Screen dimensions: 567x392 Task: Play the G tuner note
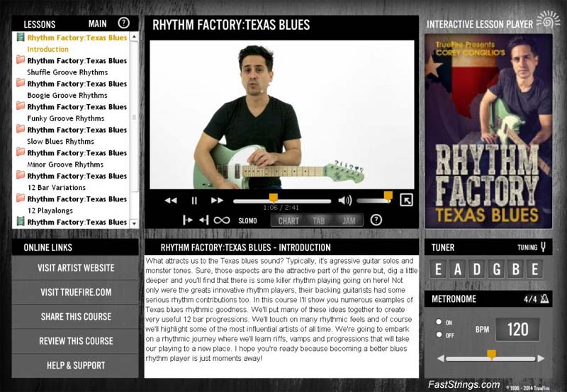(x=497, y=269)
